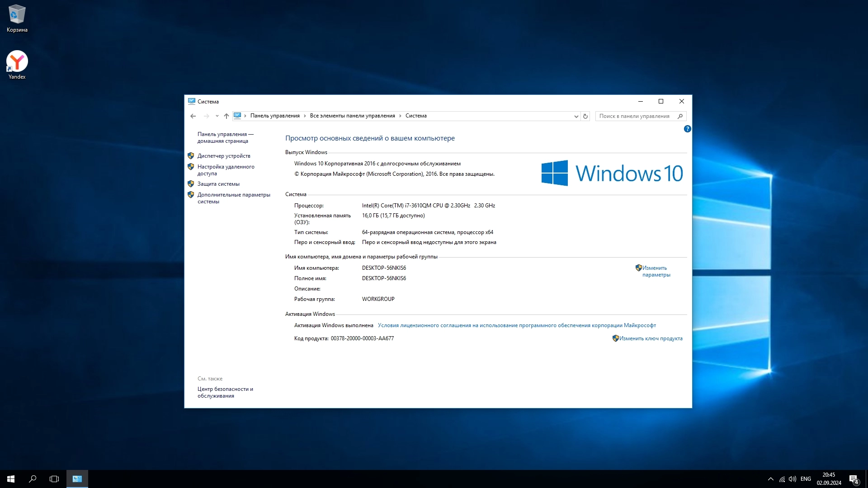868x488 pixels.
Task: Open notification center icon
Action: point(854,479)
